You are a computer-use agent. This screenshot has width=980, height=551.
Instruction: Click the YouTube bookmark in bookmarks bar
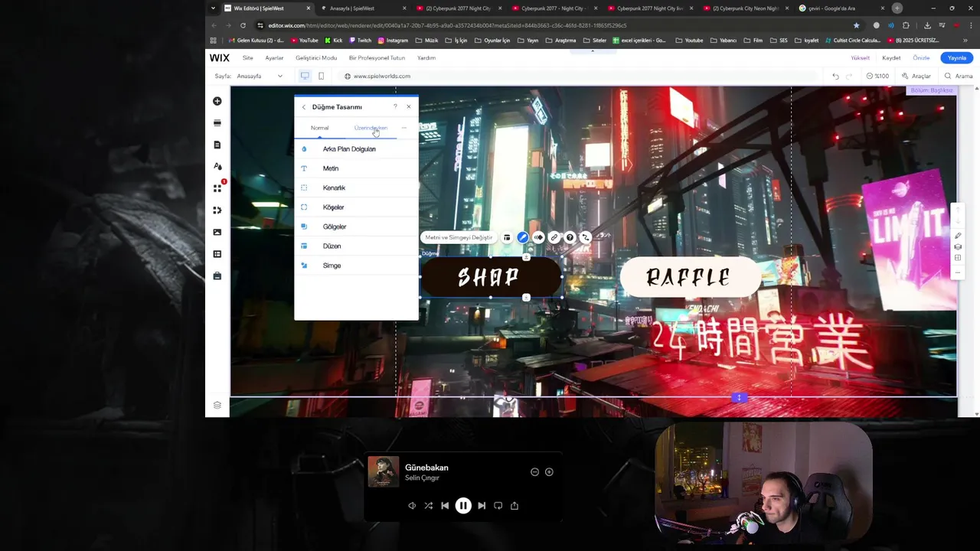tap(305, 41)
